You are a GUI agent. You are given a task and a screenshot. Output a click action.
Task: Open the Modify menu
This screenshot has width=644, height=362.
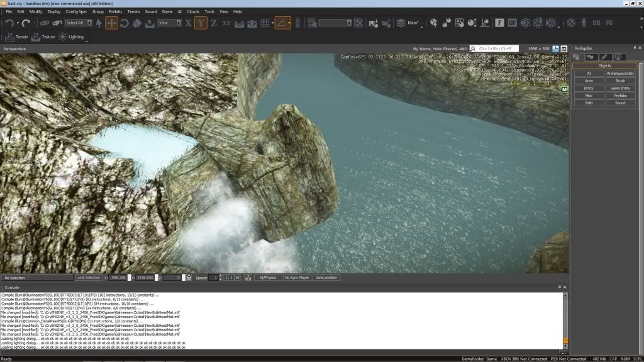point(36,11)
